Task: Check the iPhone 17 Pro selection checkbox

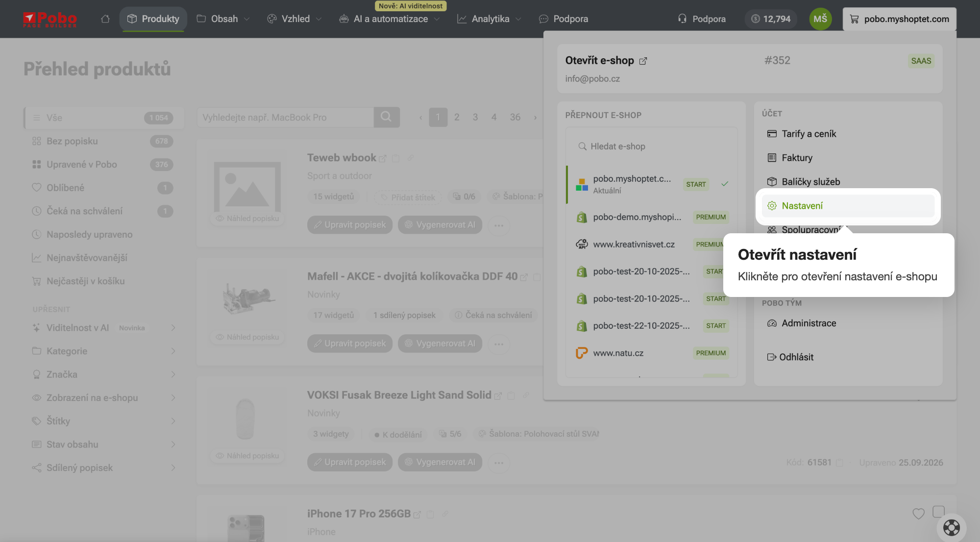Action: (x=938, y=512)
